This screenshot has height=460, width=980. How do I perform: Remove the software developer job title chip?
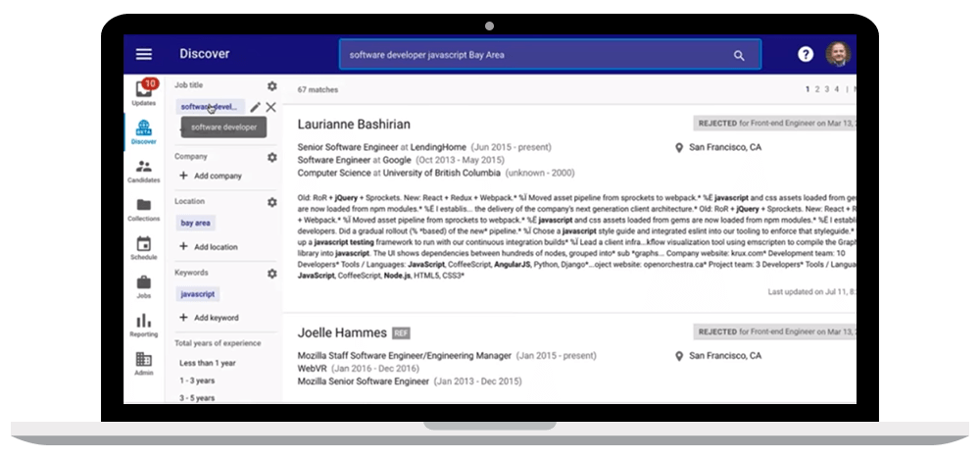270,107
